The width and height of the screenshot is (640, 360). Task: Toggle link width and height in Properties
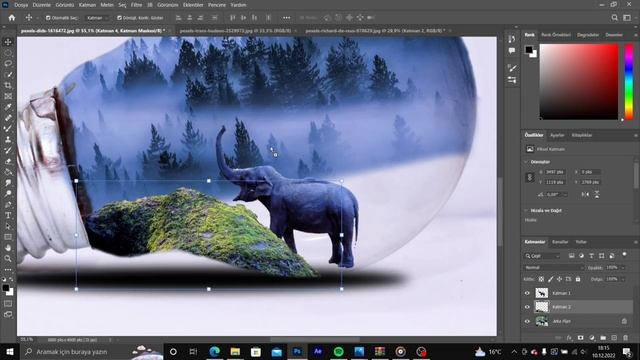point(530,177)
